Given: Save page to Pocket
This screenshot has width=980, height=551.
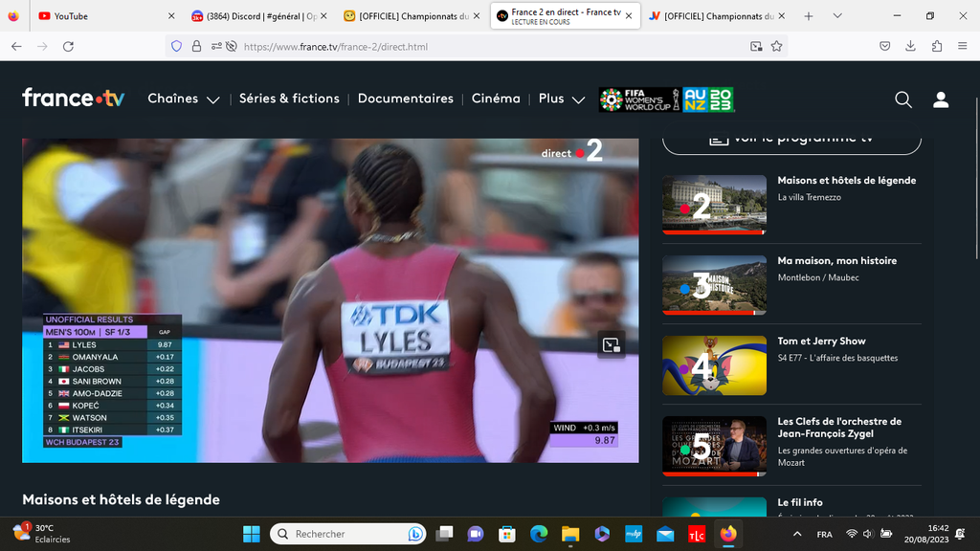Looking at the screenshot, I should (885, 46).
